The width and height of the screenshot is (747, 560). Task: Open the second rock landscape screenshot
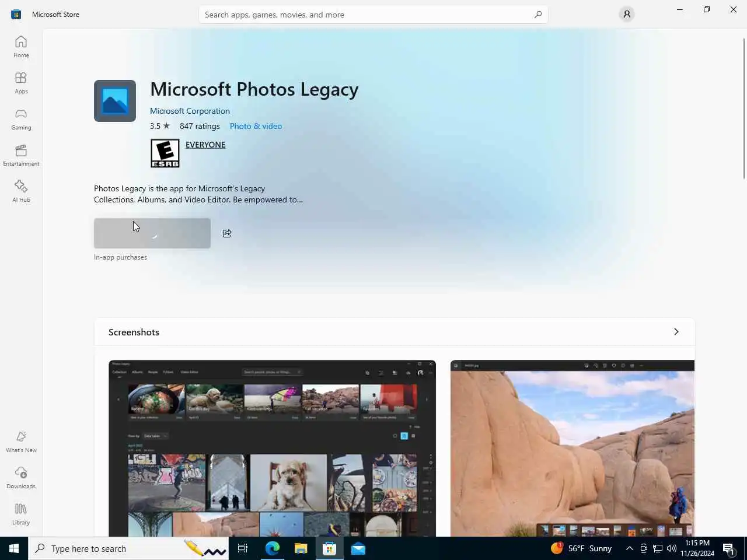point(573,448)
